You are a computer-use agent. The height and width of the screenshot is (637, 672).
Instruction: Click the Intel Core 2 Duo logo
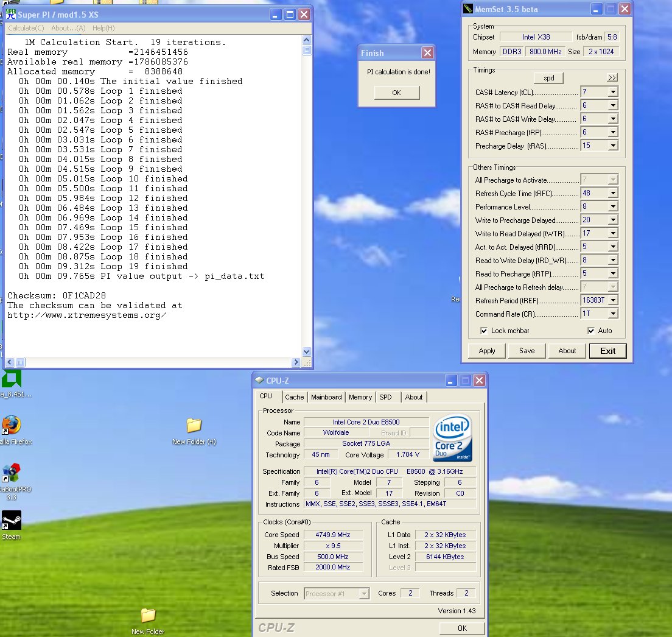click(453, 438)
